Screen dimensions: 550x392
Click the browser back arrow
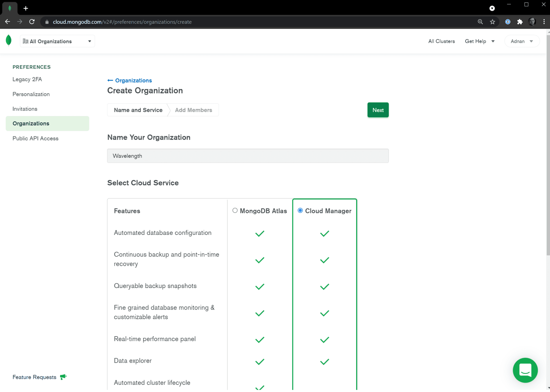pos(8,22)
